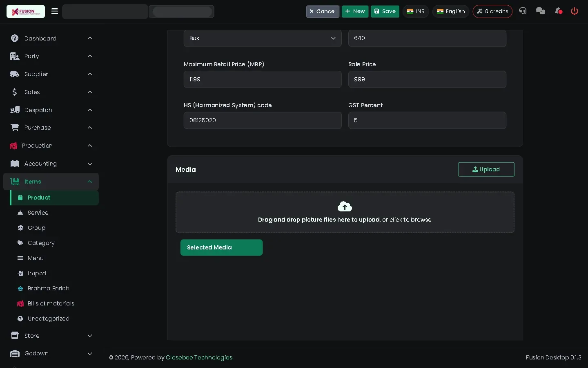Click the Production factory icon

[x=13, y=146]
